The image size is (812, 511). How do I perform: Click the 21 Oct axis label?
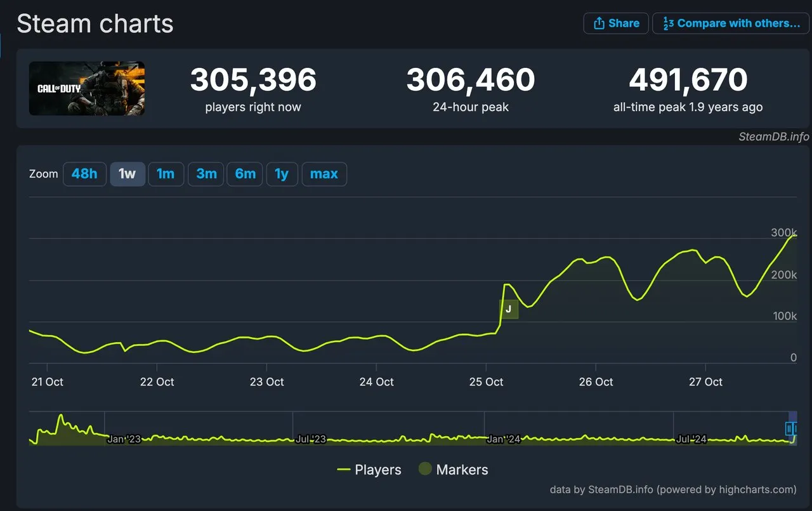(46, 382)
